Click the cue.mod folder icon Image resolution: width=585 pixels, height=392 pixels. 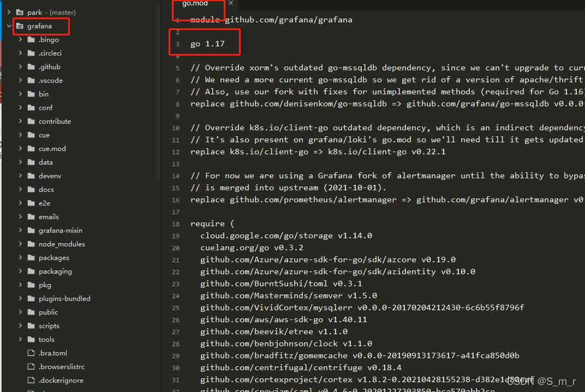click(31, 149)
